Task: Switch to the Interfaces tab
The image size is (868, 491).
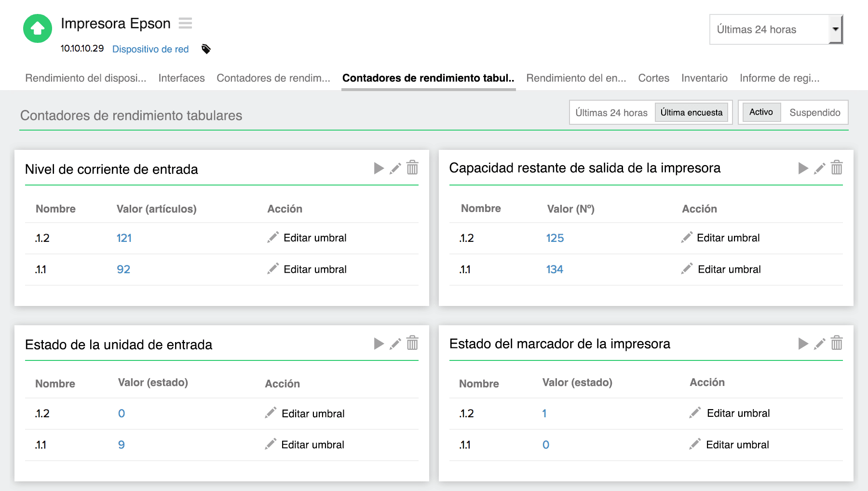Action: (x=181, y=78)
